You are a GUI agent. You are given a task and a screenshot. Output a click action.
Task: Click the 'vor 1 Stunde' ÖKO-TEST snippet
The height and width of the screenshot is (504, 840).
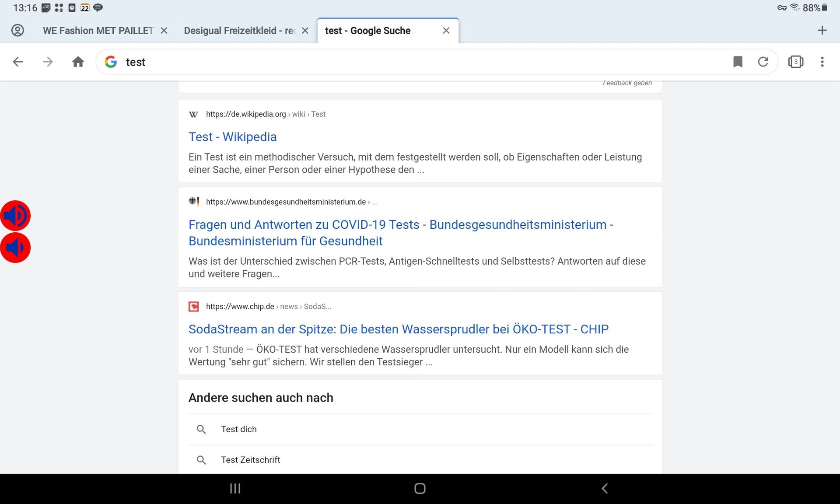click(409, 356)
